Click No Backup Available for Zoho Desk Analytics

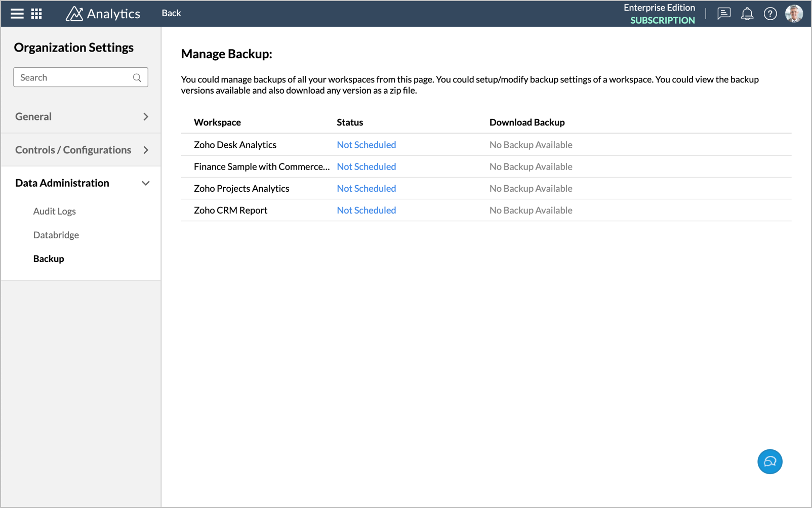[x=531, y=145]
